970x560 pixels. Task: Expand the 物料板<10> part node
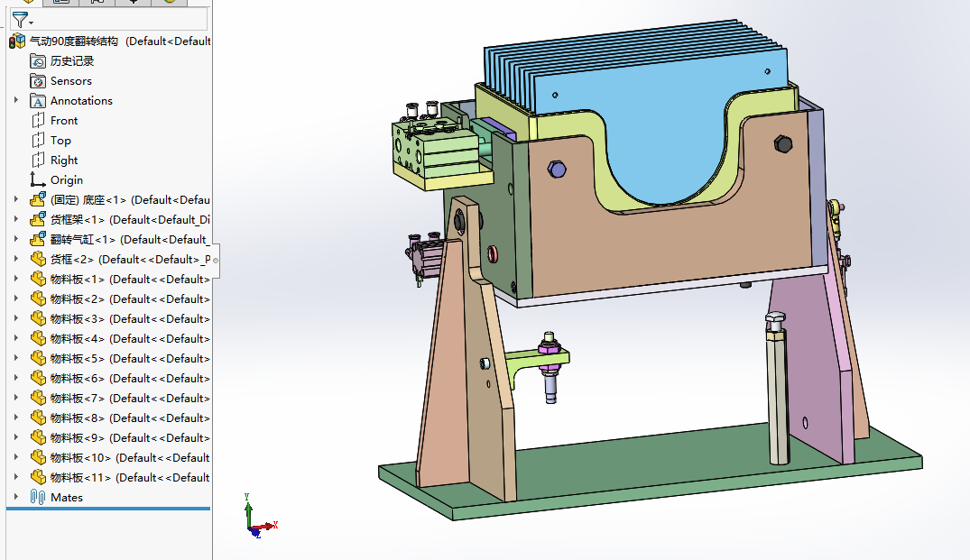(x=16, y=457)
